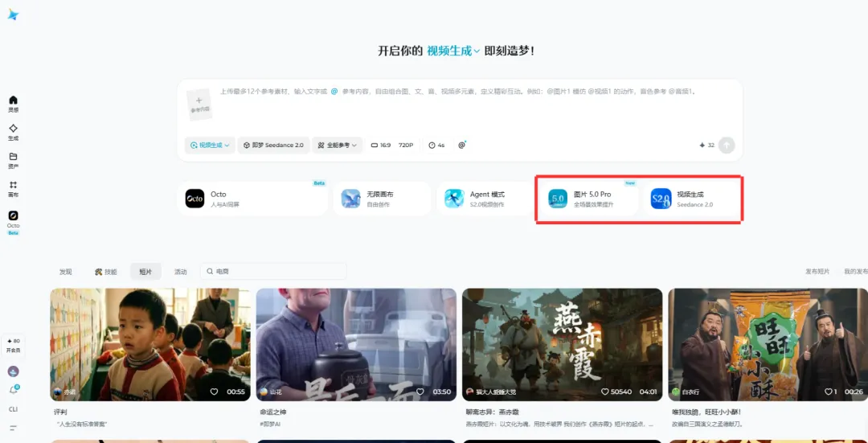Viewport: 868px width, 443px height.
Task: Click the title 聊斋志异：燕赤霞
Action: (x=493, y=412)
